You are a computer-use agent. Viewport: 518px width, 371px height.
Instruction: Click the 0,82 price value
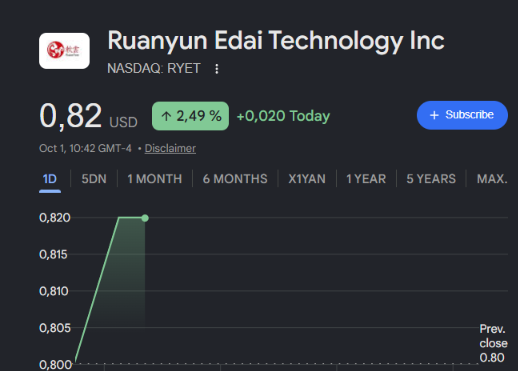coord(71,116)
